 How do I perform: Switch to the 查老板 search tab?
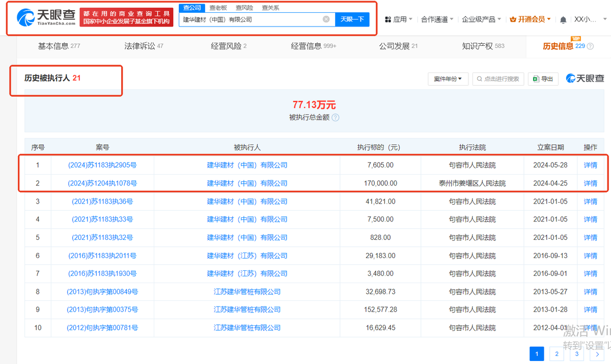click(x=218, y=8)
